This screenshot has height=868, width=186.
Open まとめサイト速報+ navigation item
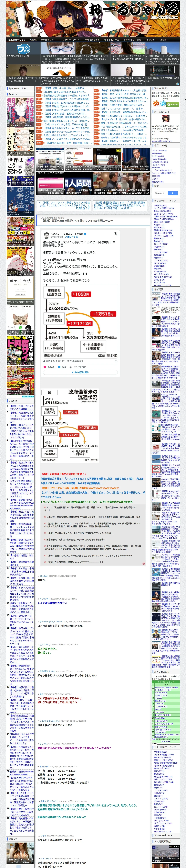[133, 40]
